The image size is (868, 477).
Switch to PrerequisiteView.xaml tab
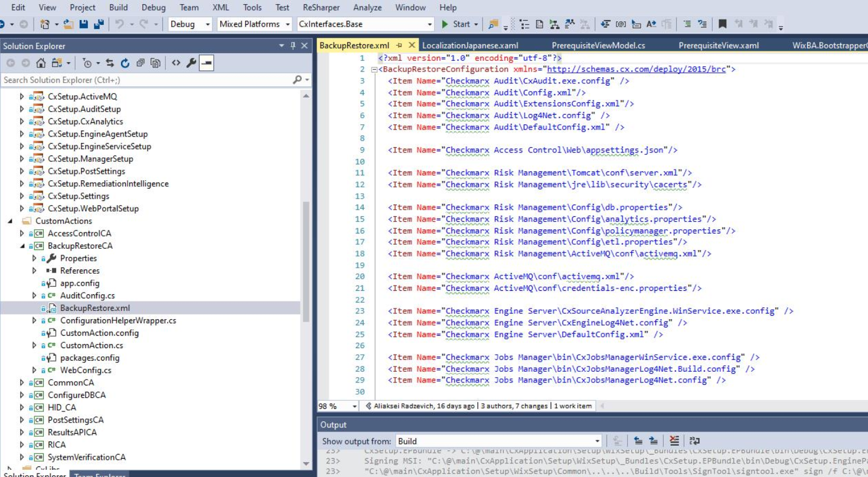(x=719, y=46)
